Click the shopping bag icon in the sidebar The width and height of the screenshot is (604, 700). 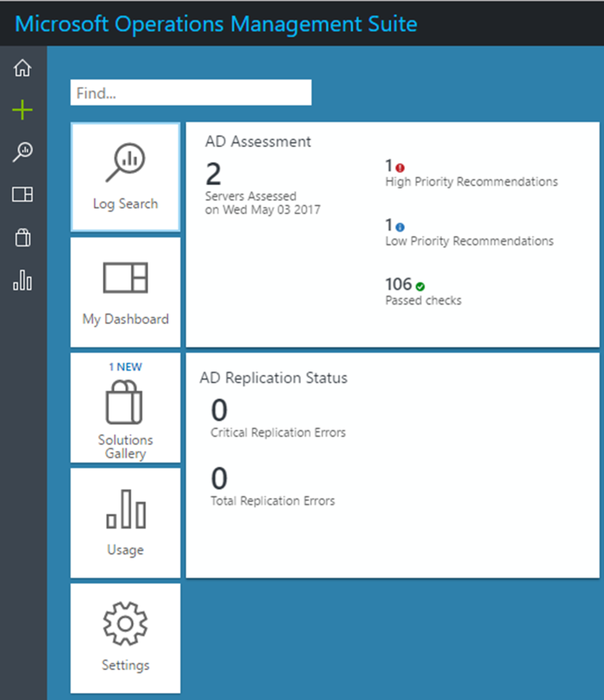point(22,237)
